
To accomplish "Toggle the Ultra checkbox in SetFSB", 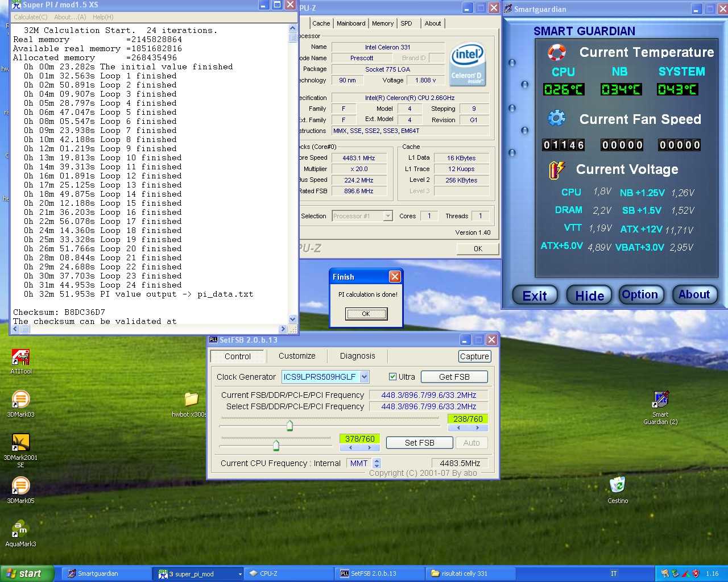I will coord(392,377).
